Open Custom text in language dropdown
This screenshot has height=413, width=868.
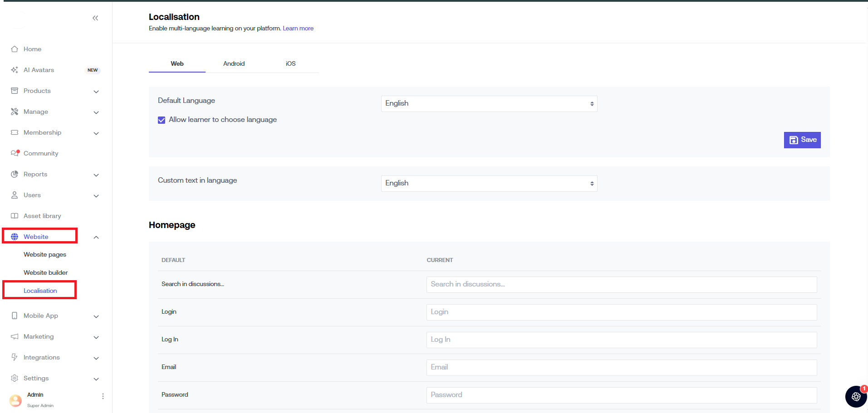(x=489, y=184)
